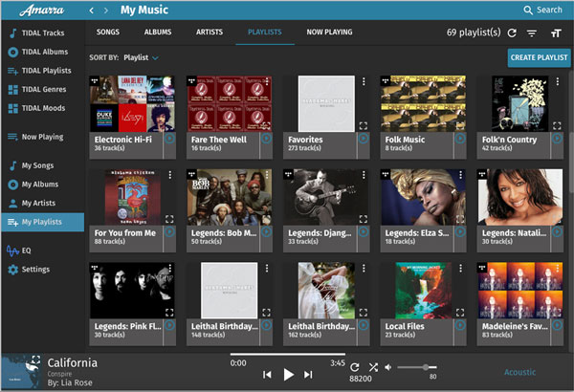
Task: Open more options for For You from Me
Action: click(170, 175)
